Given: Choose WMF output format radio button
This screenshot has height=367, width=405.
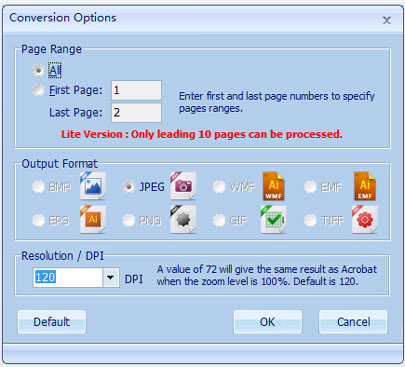Looking at the screenshot, I should click(219, 187).
